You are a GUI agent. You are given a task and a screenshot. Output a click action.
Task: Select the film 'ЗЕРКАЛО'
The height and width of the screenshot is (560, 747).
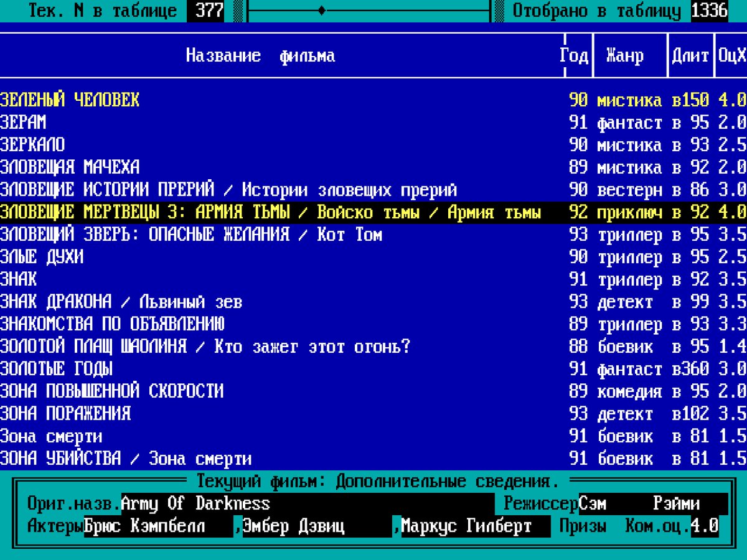[x=374, y=145]
